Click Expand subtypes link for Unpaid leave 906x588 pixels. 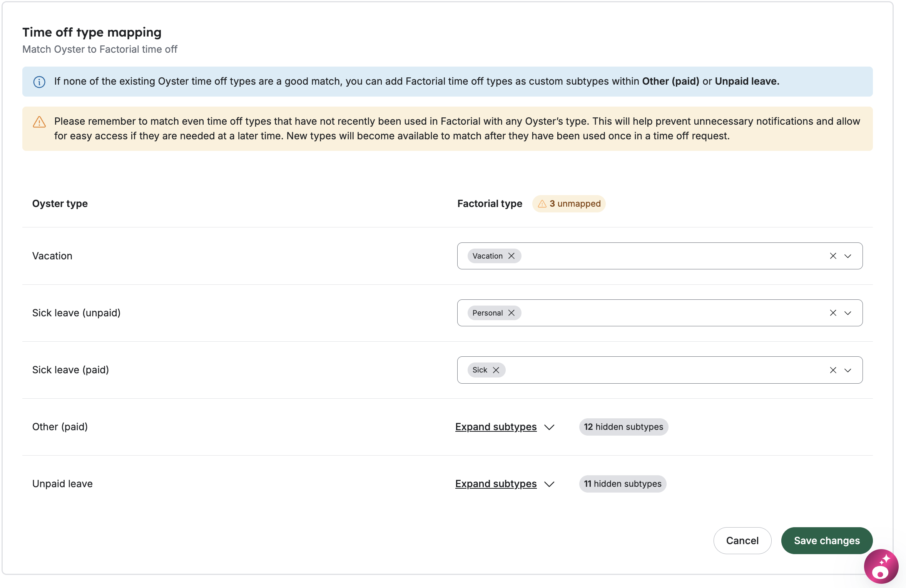tap(496, 484)
